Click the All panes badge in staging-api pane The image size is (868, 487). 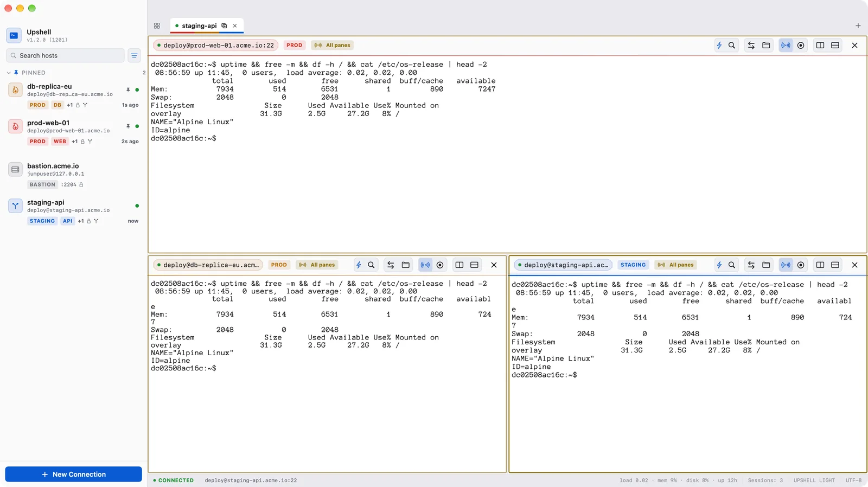click(x=676, y=265)
